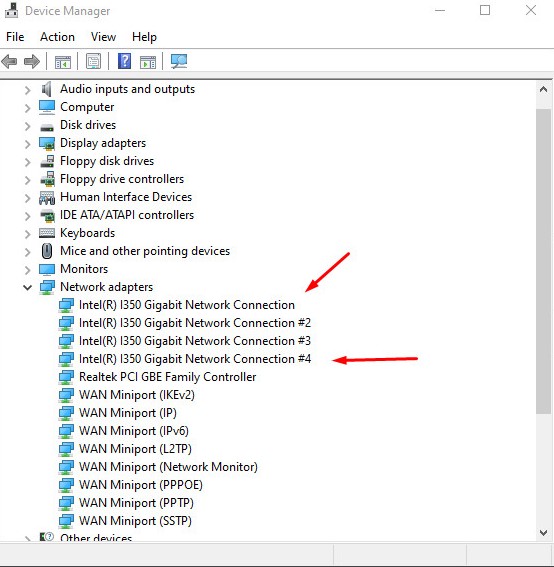Open the Help menu
The height and width of the screenshot is (567, 554).
click(x=144, y=37)
